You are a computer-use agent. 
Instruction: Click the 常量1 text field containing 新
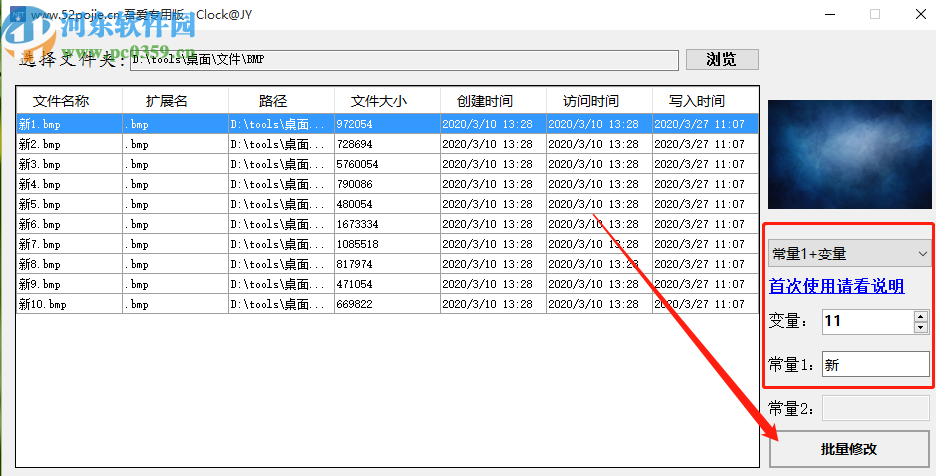[x=876, y=364]
